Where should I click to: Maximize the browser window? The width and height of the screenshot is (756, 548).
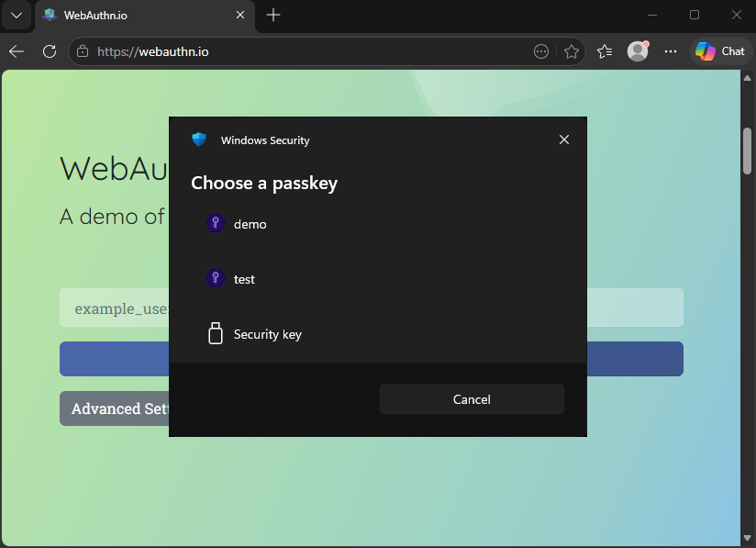coord(695,15)
